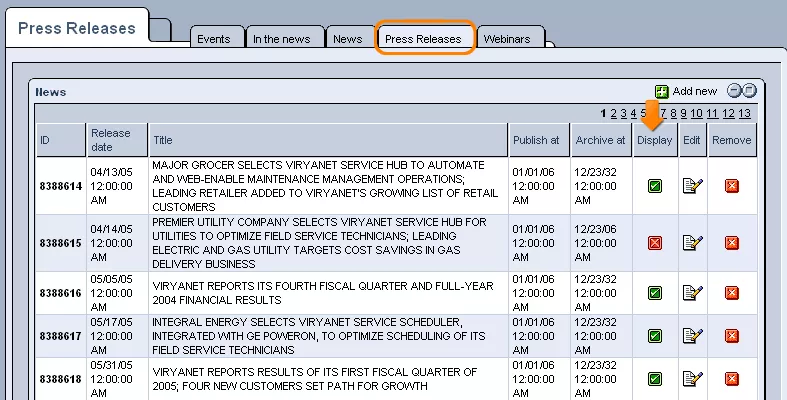Remove press release 8388614
Viewport: 787px width, 400px height.
click(731, 185)
